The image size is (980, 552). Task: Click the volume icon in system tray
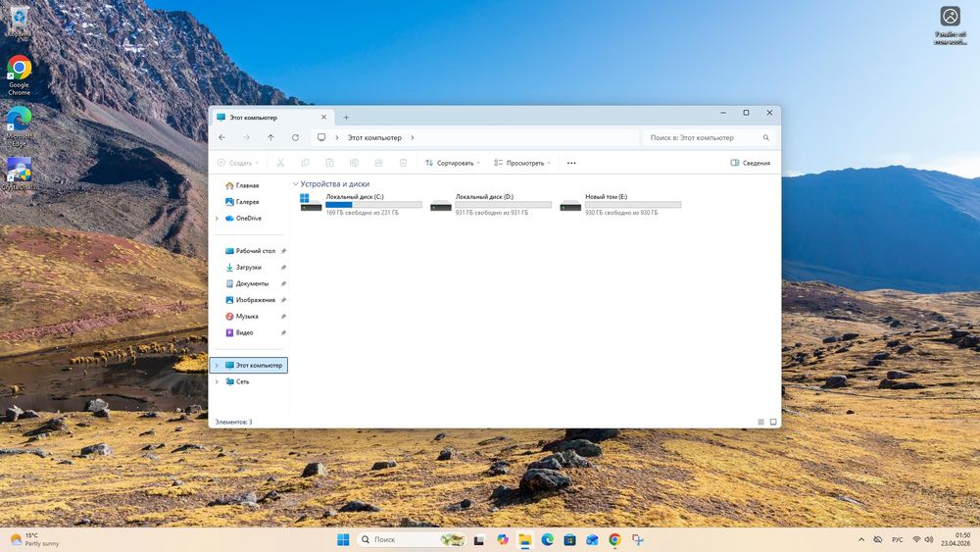(929, 539)
